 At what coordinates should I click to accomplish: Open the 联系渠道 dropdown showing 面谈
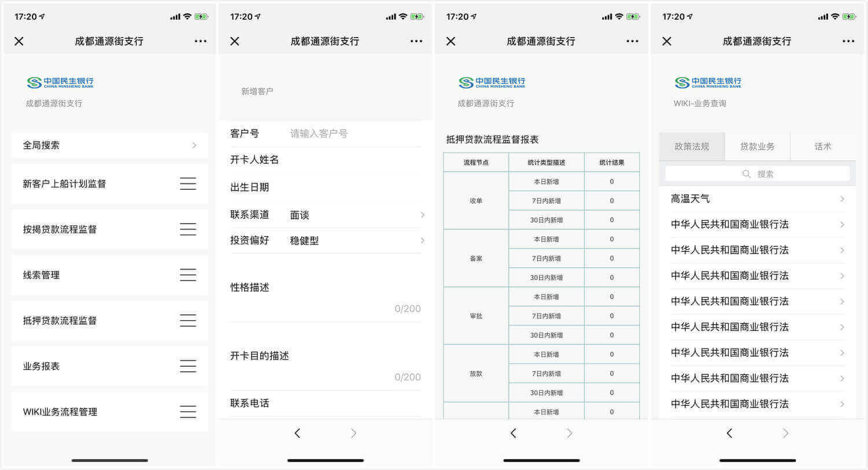(356, 215)
